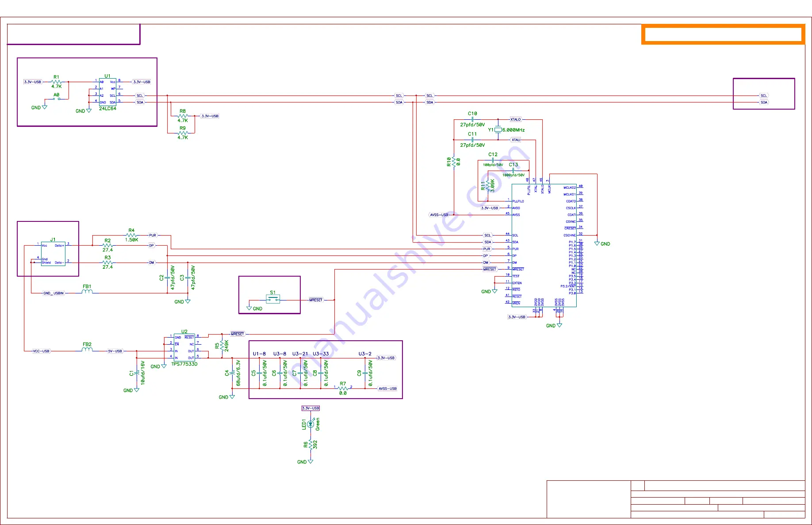Select resistor R9 symbol
812x525 pixels.
(x=183, y=133)
